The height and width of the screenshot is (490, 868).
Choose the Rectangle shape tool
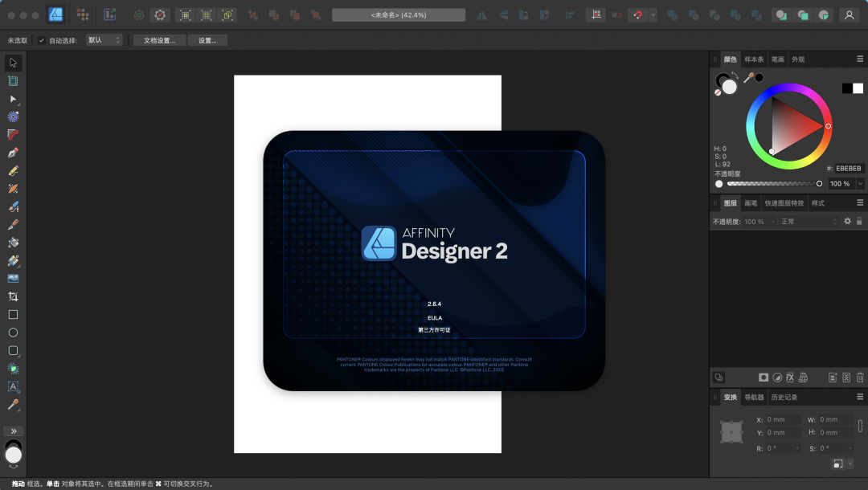(13, 315)
